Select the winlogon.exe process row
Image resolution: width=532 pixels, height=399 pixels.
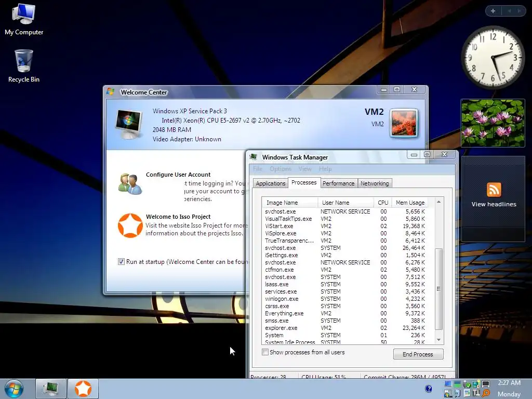pyautogui.click(x=345, y=299)
